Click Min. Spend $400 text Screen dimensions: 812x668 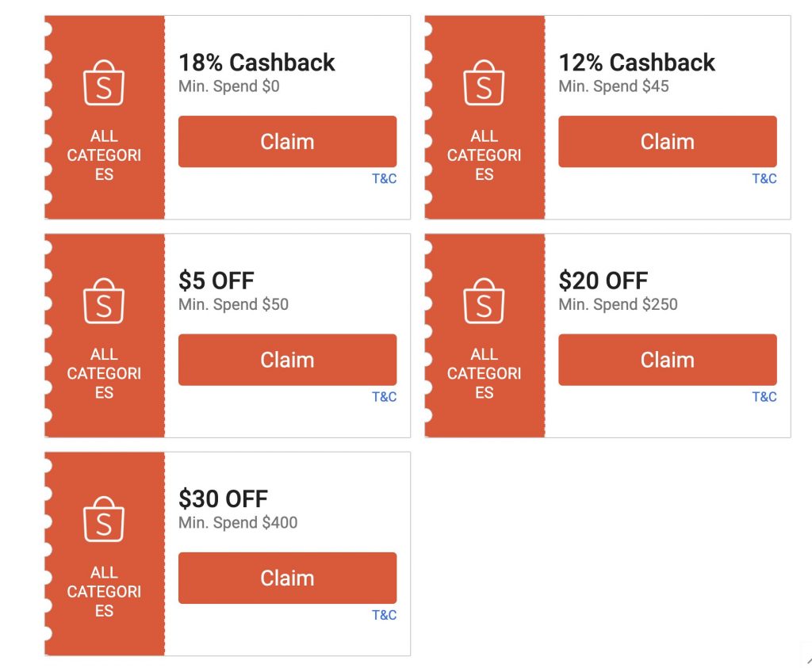(238, 523)
